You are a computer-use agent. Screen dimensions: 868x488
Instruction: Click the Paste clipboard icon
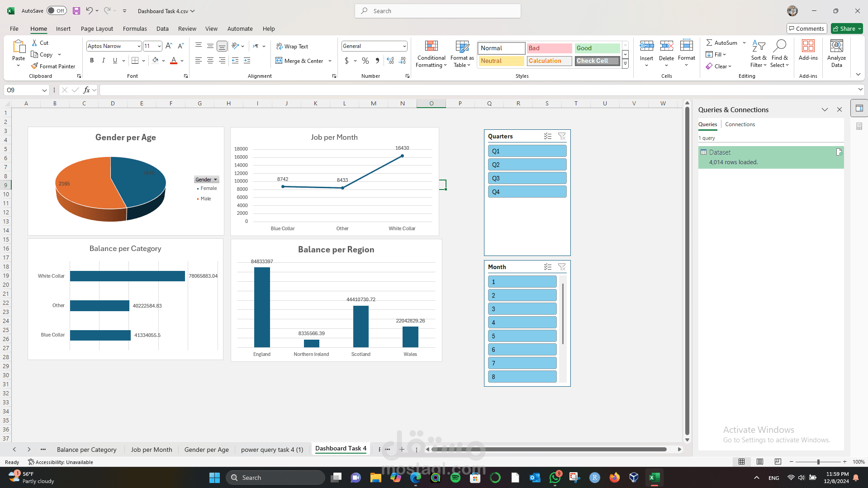(x=19, y=47)
